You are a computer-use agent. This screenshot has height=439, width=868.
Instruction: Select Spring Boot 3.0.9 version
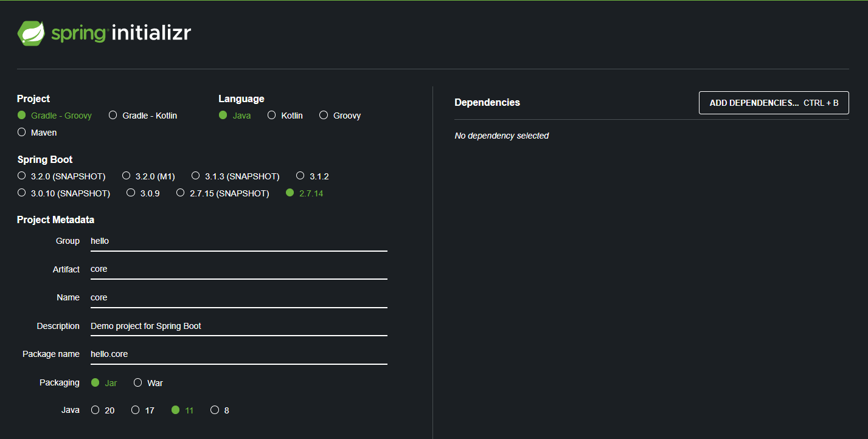(x=143, y=193)
